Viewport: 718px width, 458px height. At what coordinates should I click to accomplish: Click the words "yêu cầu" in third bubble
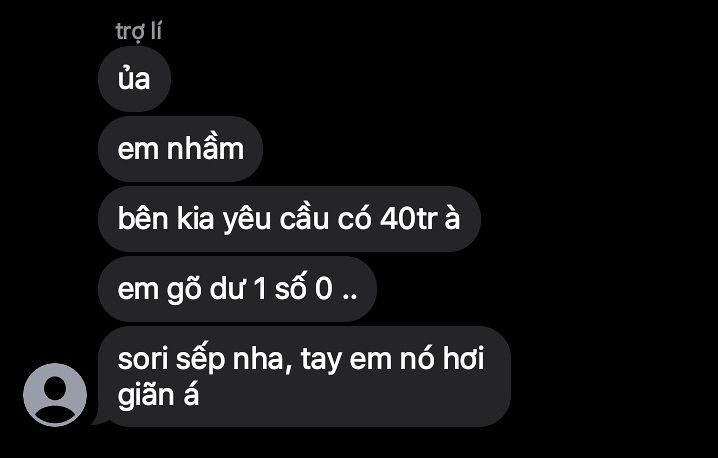276,219
